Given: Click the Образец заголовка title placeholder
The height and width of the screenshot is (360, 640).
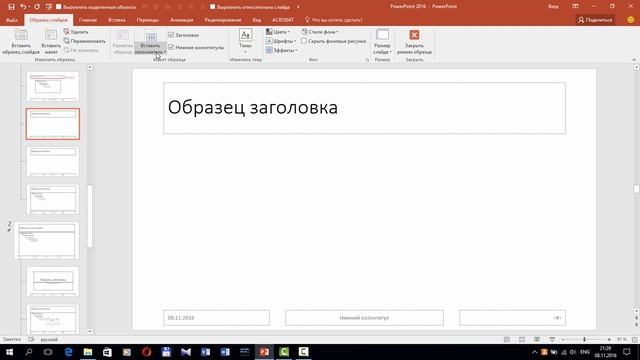Looking at the screenshot, I should point(364,108).
